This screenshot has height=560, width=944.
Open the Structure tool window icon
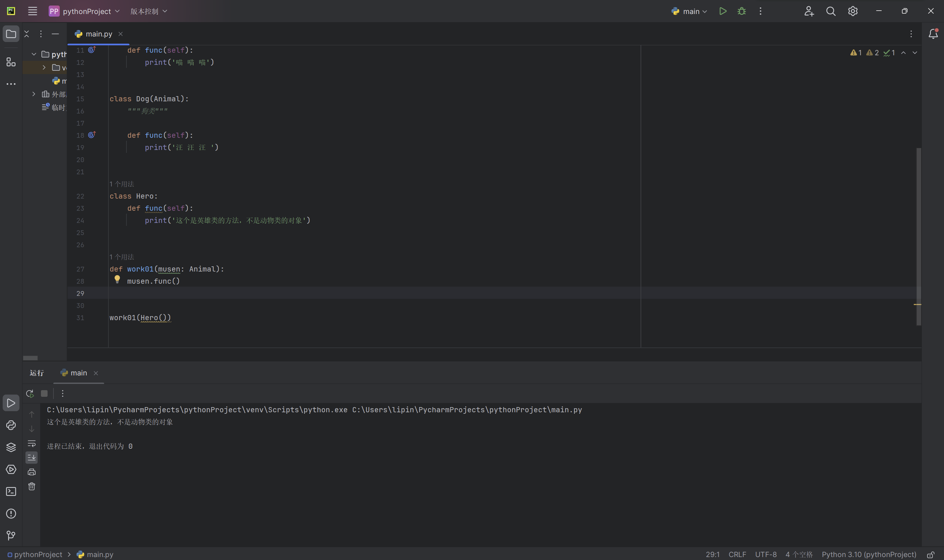(11, 62)
